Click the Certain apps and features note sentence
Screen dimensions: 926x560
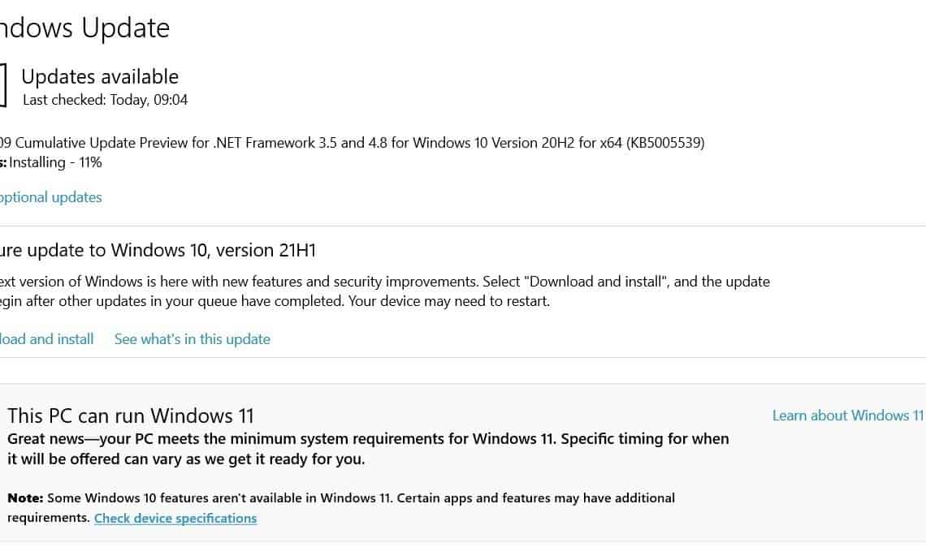click(535, 498)
